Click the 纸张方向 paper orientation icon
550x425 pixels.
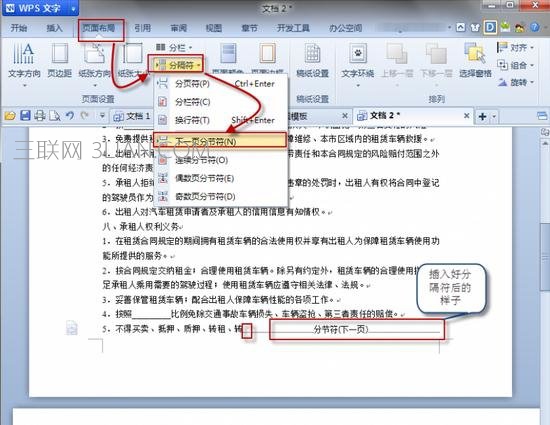click(x=94, y=54)
